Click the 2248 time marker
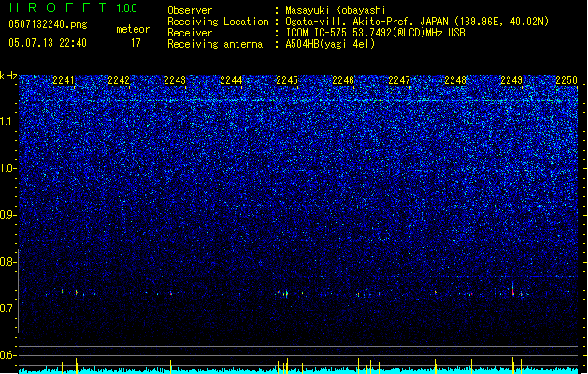Image resolution: width=588 pixels, height=374 pixels. pos(455,80)
